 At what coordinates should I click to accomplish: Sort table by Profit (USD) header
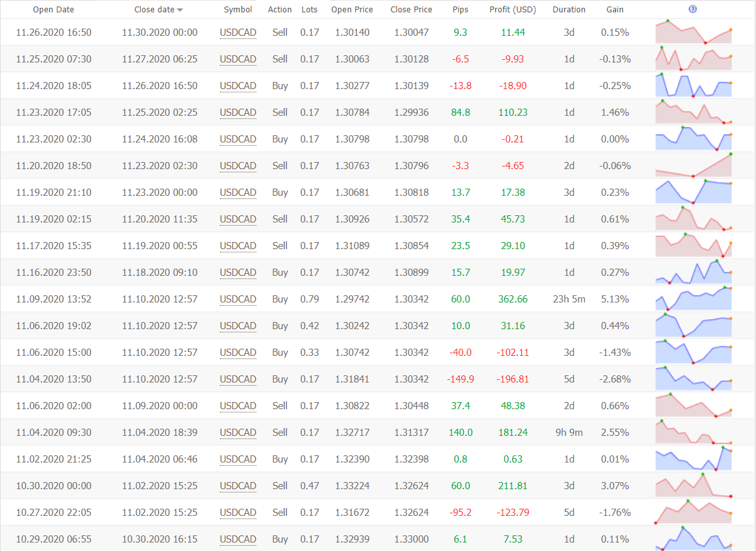[513, 10]
